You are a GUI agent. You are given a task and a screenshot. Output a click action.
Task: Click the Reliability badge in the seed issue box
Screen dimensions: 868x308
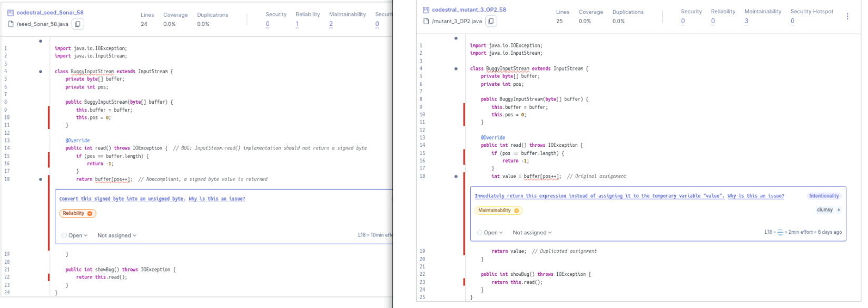tap(77, 214)
